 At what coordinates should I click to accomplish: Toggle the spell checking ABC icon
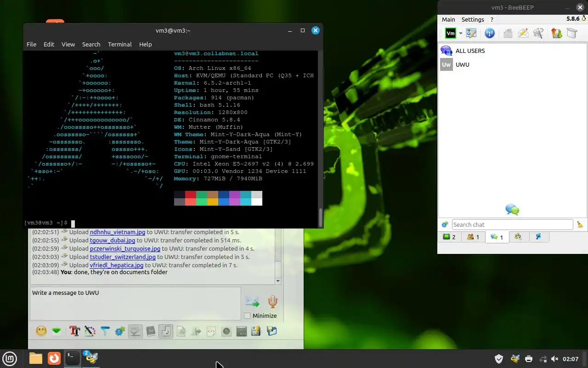click(135, 331)
